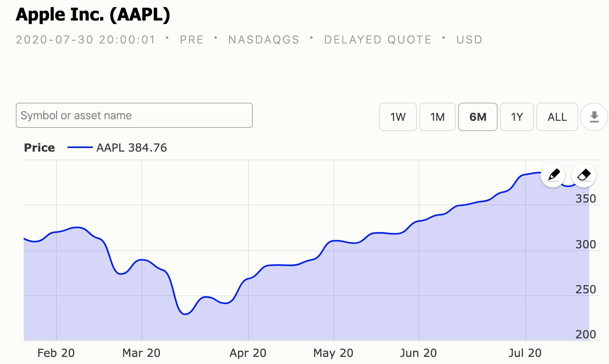Select the pencil draw tool icon
This screenshot has height=364, width=609.
pos(553,175)
